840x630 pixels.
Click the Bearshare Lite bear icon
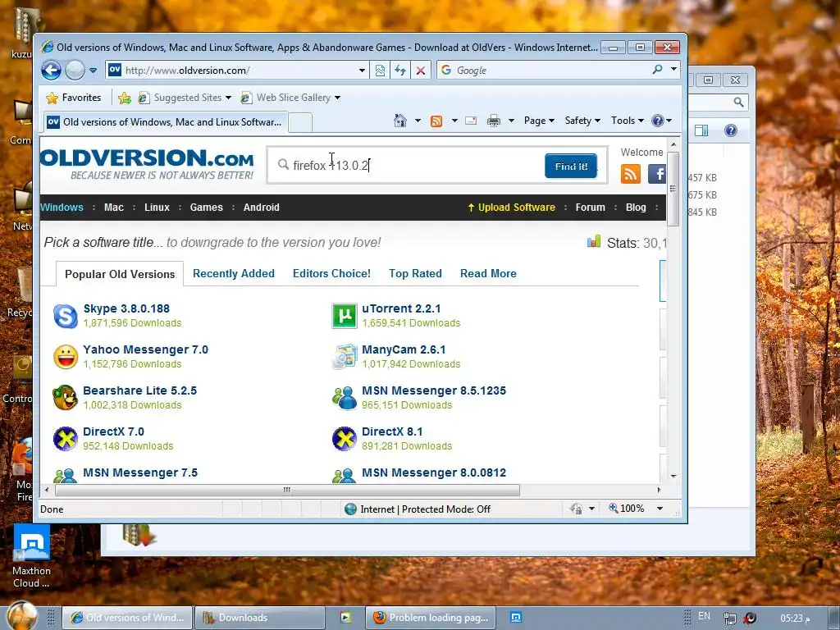66,398
